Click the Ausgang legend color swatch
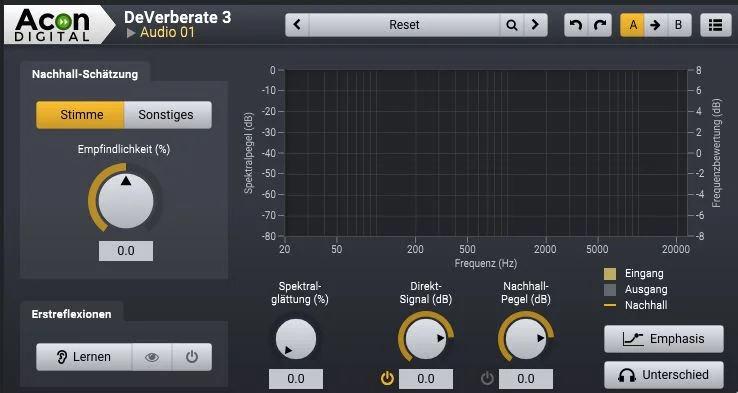This screenshot has width=738, height=393. coord(610,290)
